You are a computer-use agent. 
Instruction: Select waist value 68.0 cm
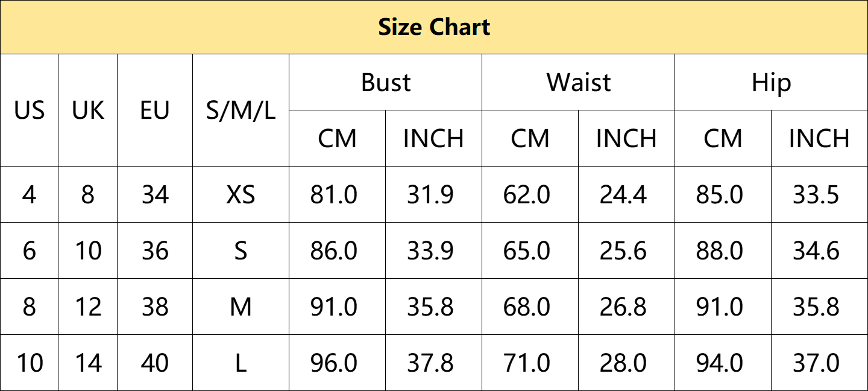(x=530, y=307)
